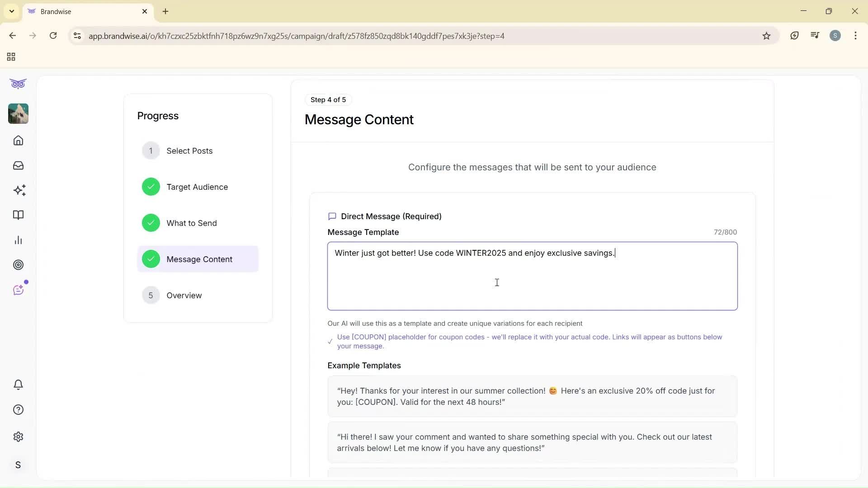Open the browser tab search dropdown arrow
Image resolution: width=868 pixels, height=488 pixels.
(x=12, y=11)
